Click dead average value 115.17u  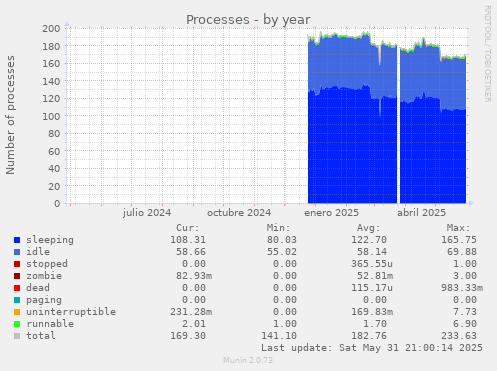[372, 288]
